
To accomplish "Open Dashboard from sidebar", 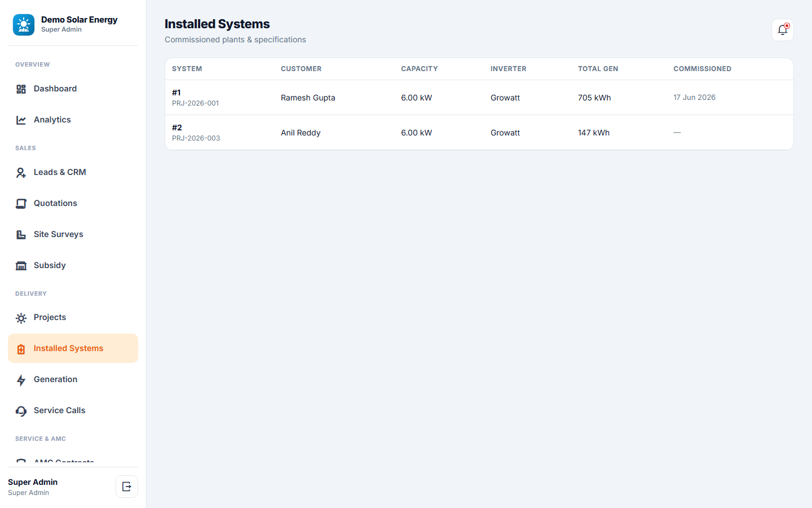I will coord(73,89).
